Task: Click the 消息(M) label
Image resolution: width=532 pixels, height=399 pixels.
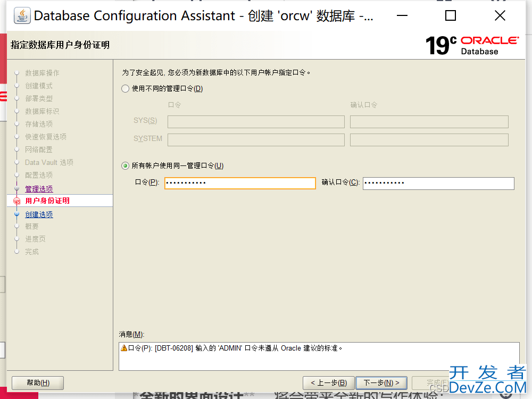Action: (131, 334)
